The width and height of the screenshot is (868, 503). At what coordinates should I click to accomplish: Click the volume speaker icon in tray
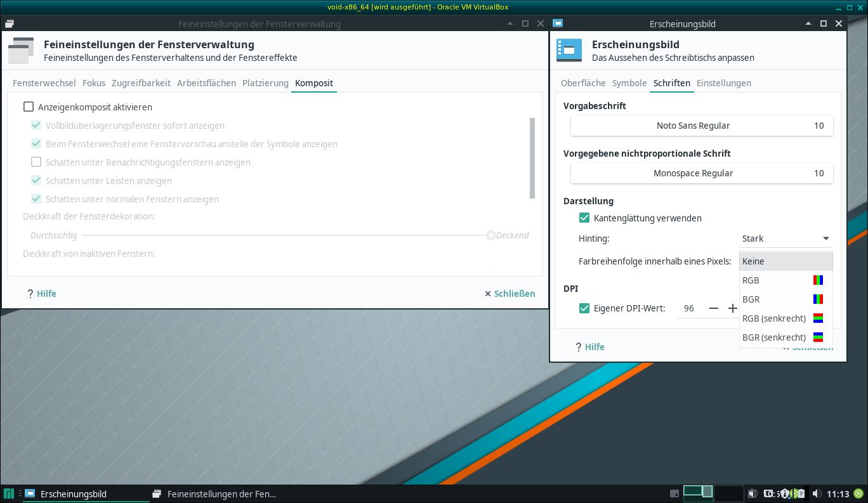817,493
